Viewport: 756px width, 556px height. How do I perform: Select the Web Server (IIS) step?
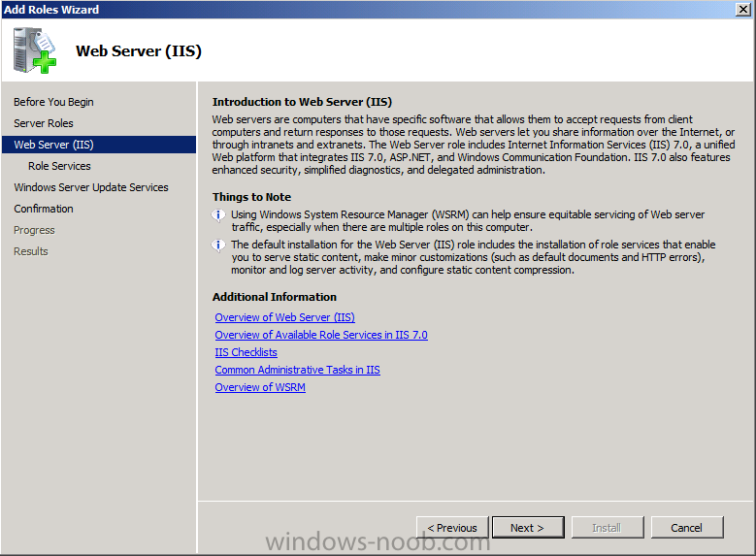(99, 145)
